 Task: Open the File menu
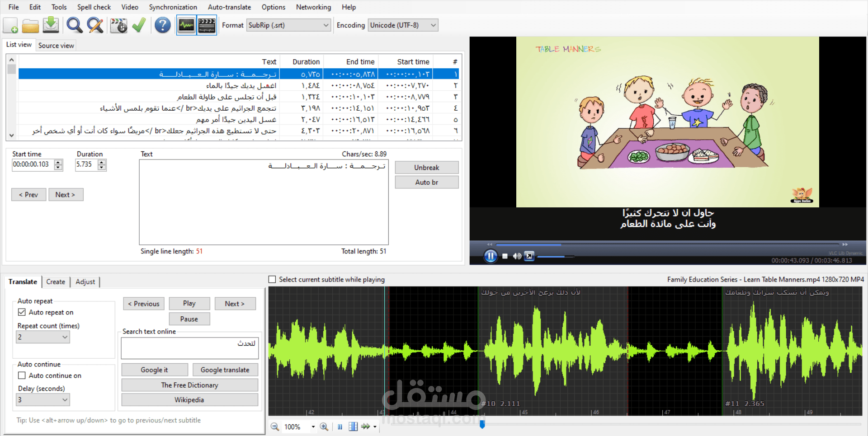[x=14, y=7]
